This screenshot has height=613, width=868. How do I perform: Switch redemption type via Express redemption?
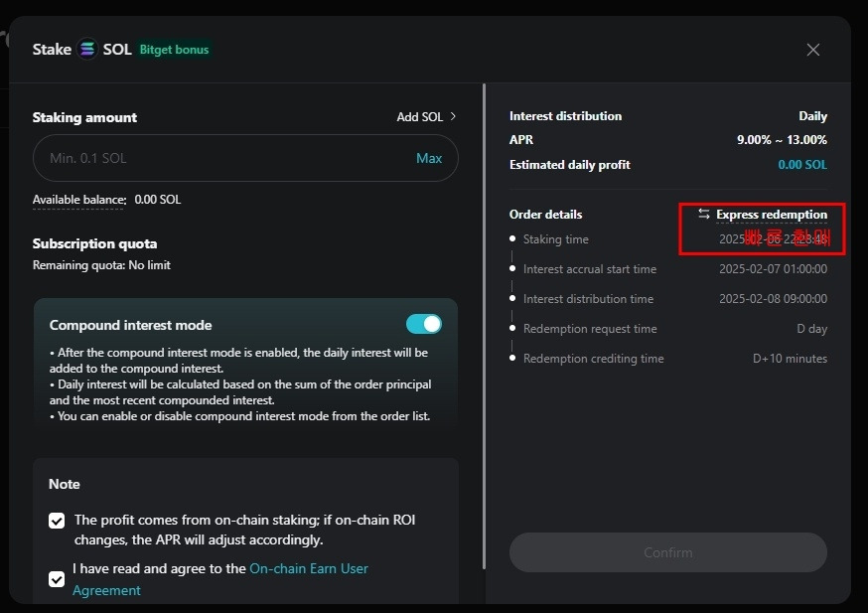pyautogui.click(x=771, y=215)
